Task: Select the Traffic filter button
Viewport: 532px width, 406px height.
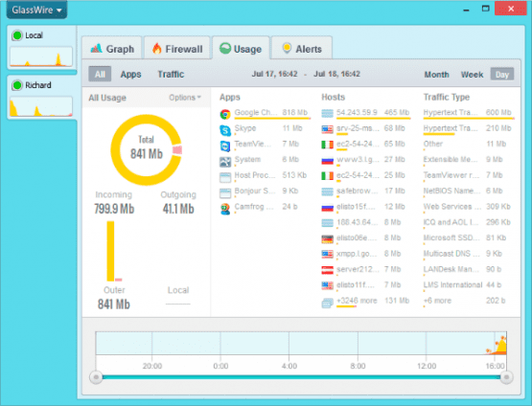Action: tap(171, 75)
